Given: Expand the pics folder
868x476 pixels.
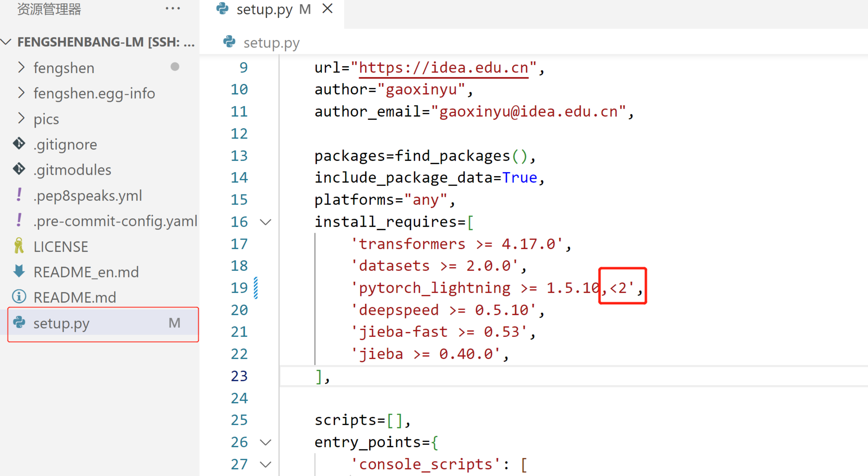Looking at the screenshot, I should click(x=21, y=118).
